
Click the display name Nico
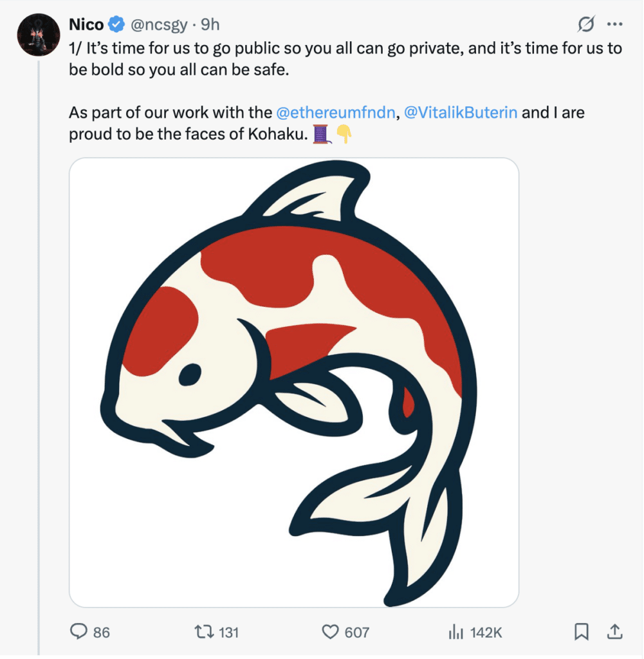tap(86, 25)
